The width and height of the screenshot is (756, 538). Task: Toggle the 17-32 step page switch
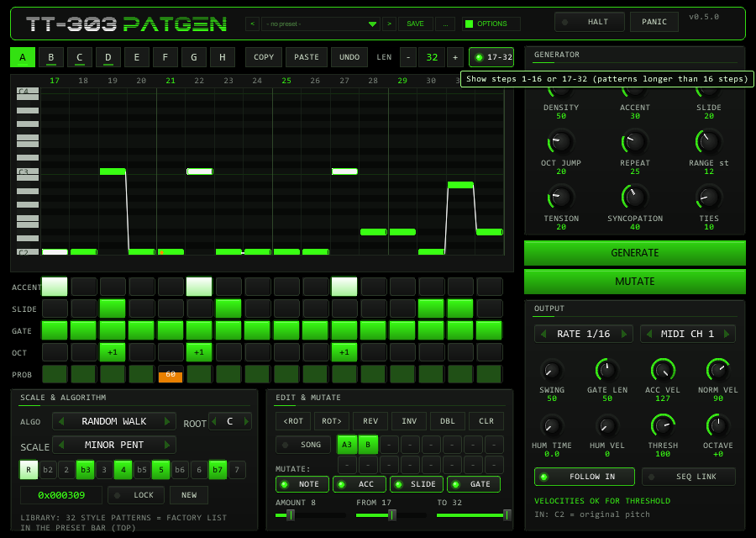point(491,57)
